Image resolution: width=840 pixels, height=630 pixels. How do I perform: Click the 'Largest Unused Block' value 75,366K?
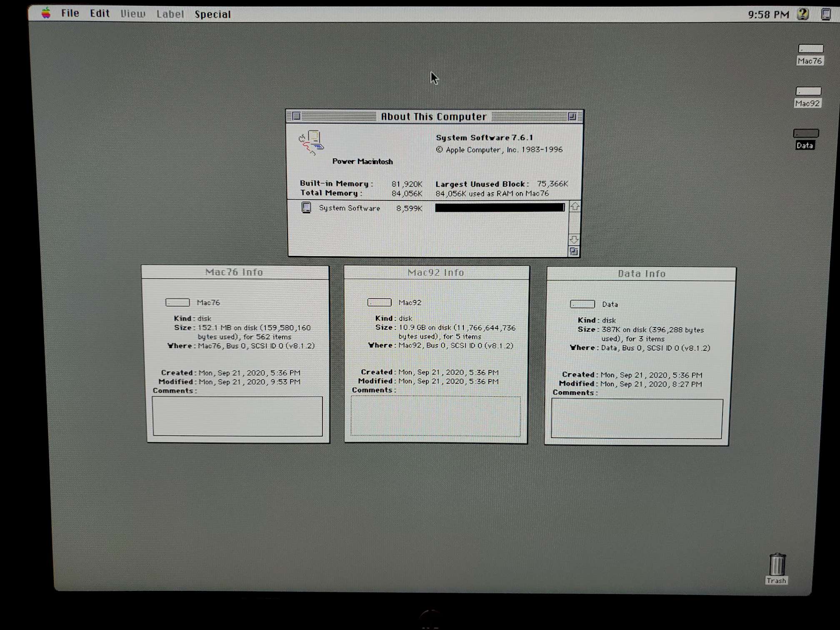pyautogui.click(x=552, y=184)
